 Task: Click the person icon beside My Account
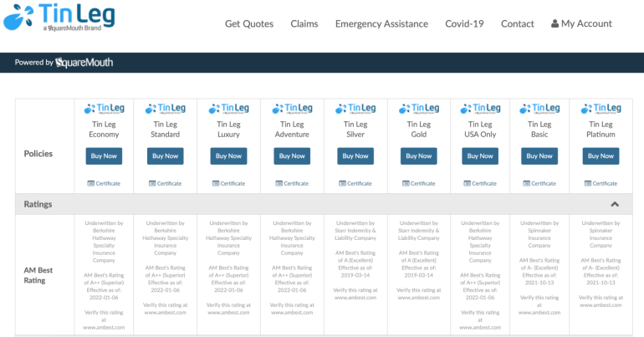555,24
